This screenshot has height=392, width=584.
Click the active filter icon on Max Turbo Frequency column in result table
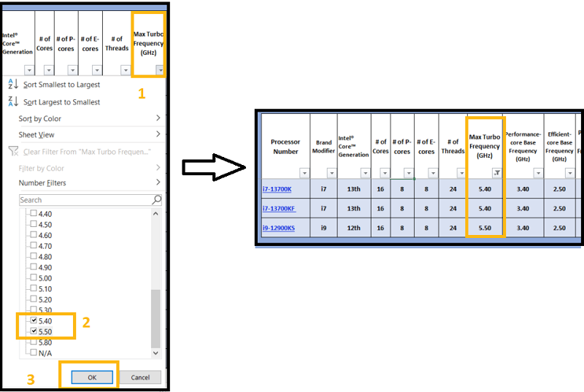(x=497, y=173)
